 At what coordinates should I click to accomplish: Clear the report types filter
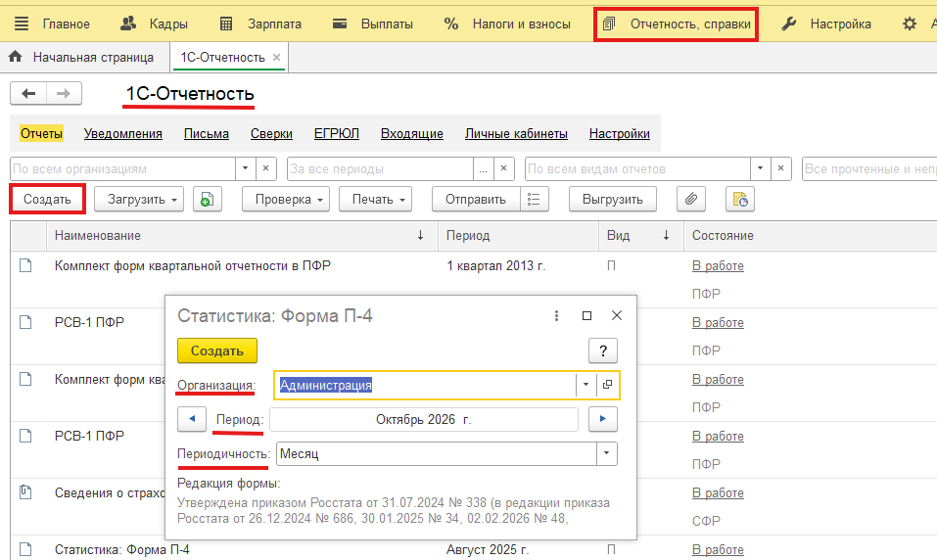781,169
